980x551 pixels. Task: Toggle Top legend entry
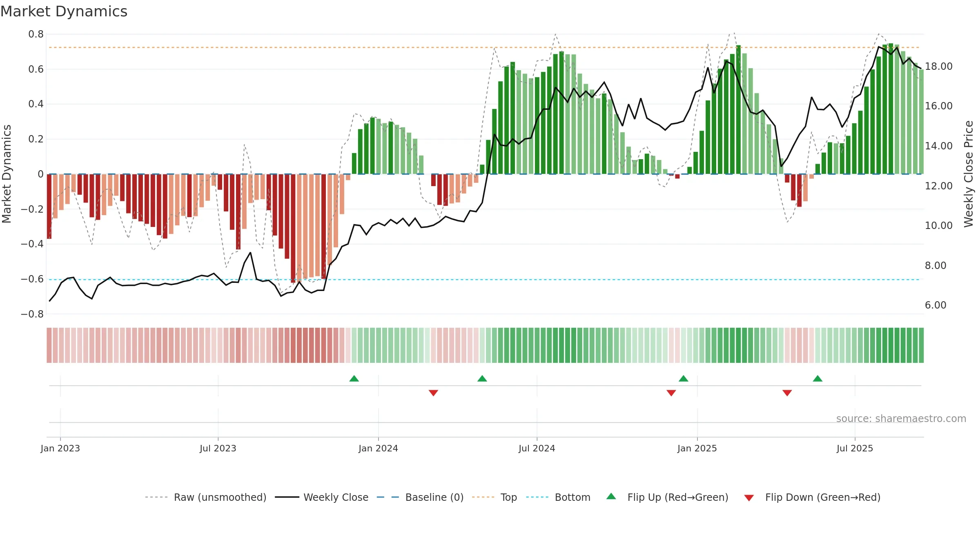point(494,497)
